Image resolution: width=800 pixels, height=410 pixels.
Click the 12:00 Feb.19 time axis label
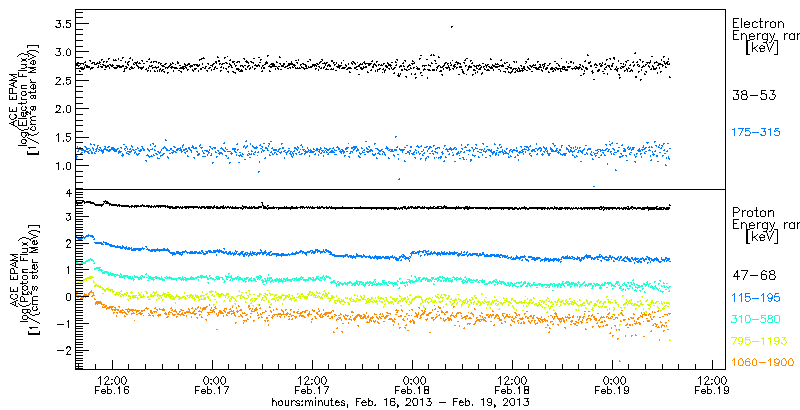click(x=711, y=385)
